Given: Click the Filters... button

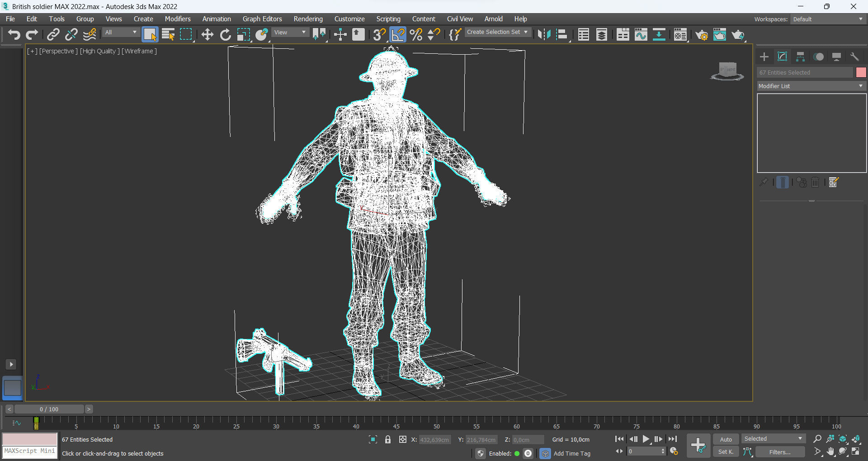Looking at the screenshot, I should tap(780, 452).
